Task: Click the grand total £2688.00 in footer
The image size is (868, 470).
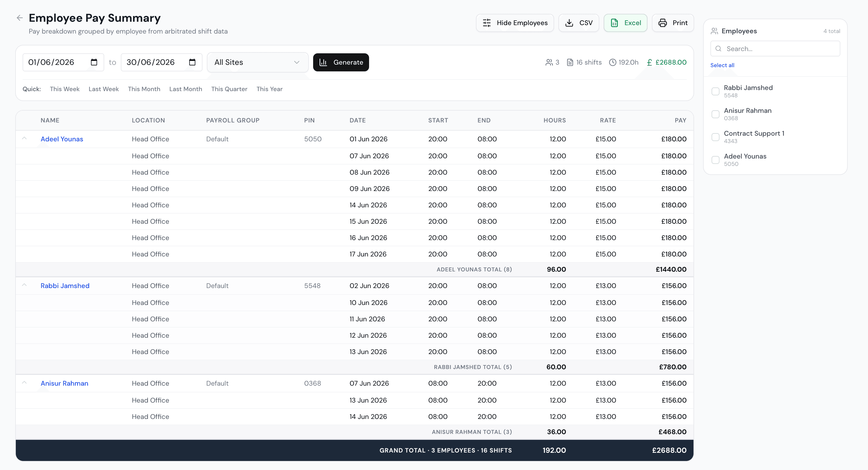Action: tap(669, 451)
